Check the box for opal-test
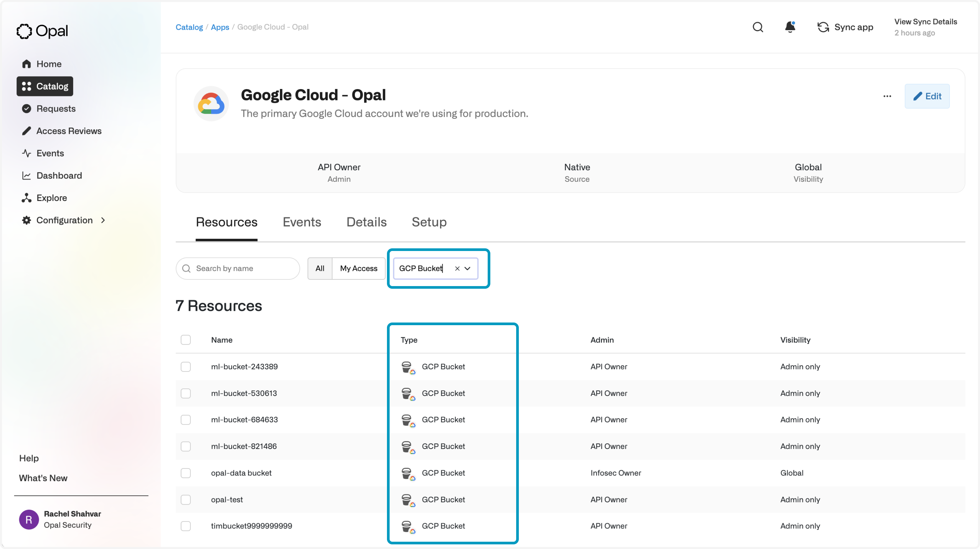Viewport: 980px width, 549px height. pos(186,500)
